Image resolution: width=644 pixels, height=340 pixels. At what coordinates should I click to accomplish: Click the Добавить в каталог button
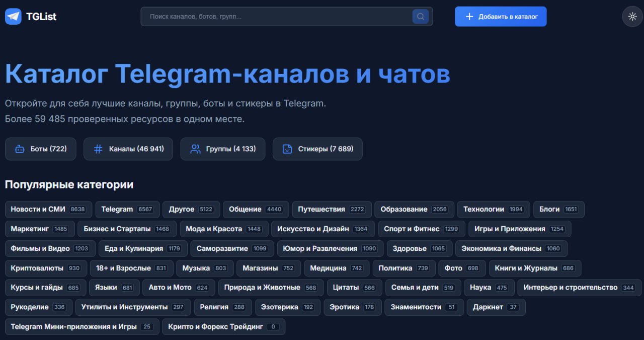501,17
